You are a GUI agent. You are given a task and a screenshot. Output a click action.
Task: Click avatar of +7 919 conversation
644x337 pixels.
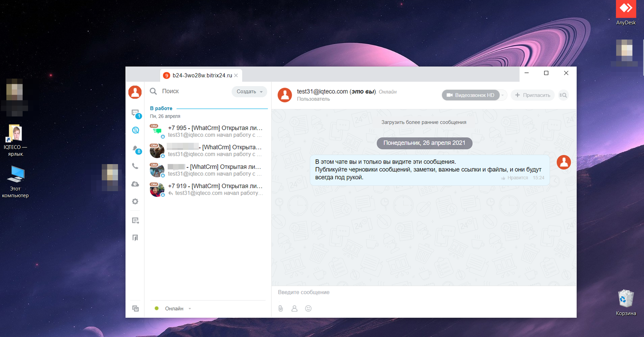pos(157,190)
